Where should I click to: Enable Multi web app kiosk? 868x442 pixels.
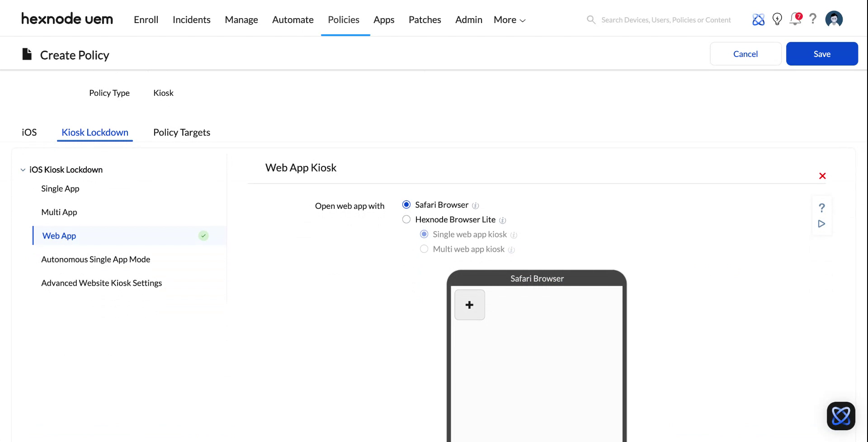click(424, 249)
